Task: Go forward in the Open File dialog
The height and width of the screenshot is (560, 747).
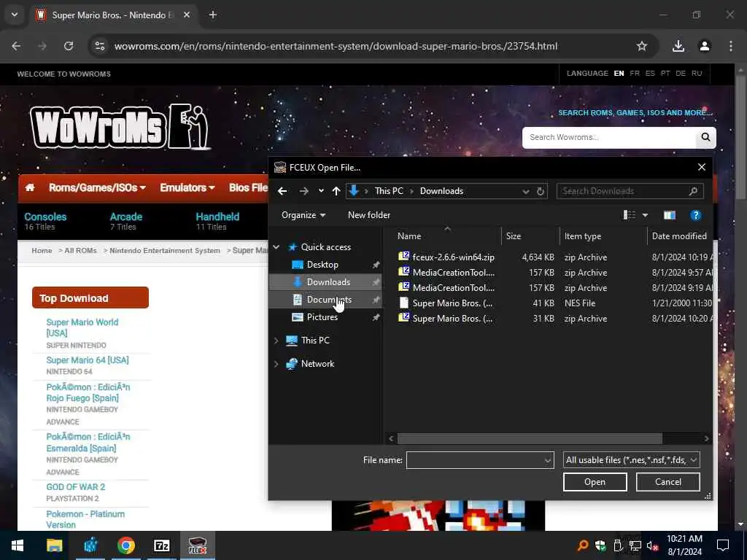Action: pos(303,191)
